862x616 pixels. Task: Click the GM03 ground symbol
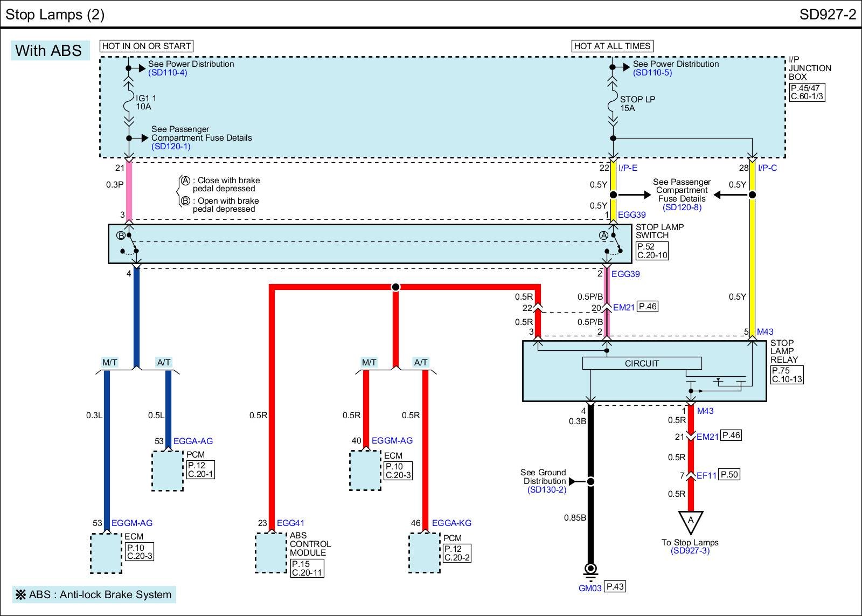590,569
